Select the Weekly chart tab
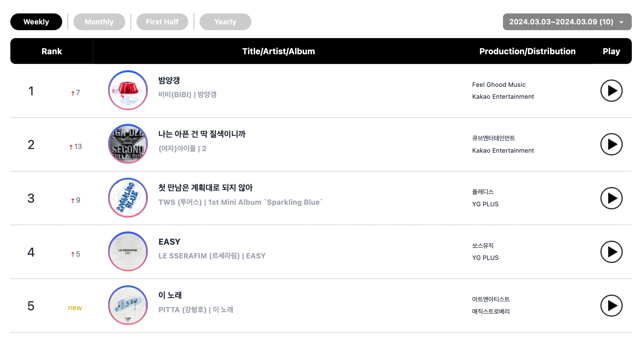 point(36,22)
